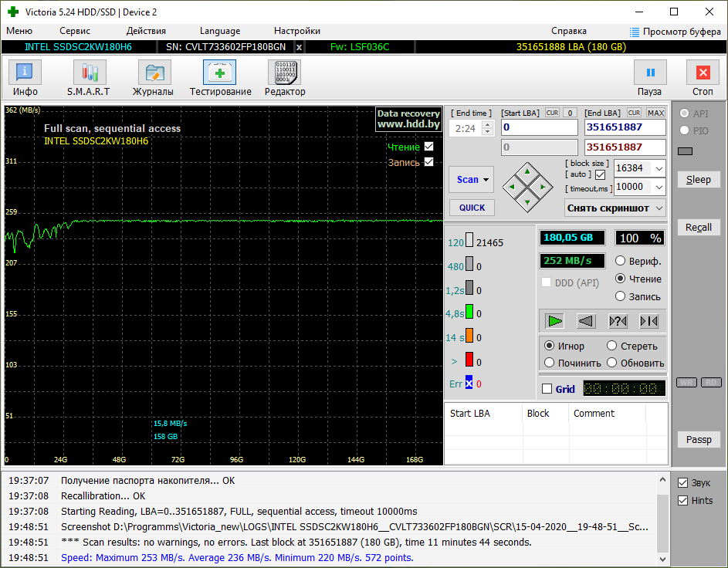Select the Игнор error action

[x=549, y=346]
